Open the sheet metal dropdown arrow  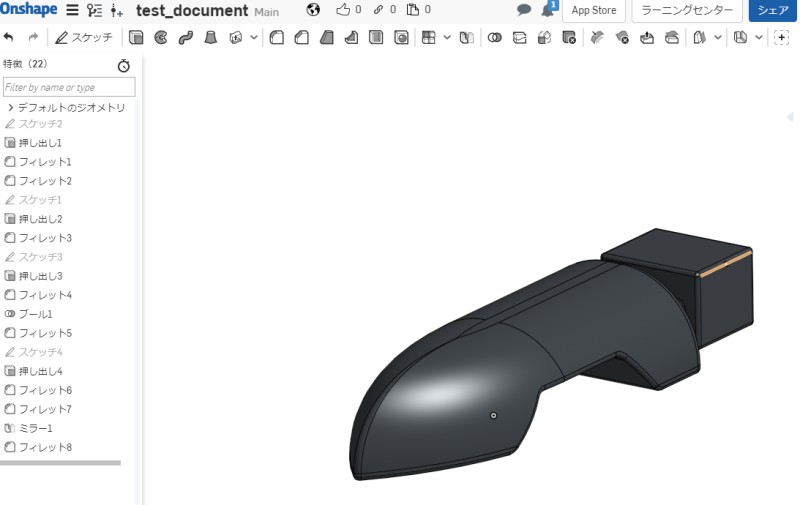(x=759, y=37)
